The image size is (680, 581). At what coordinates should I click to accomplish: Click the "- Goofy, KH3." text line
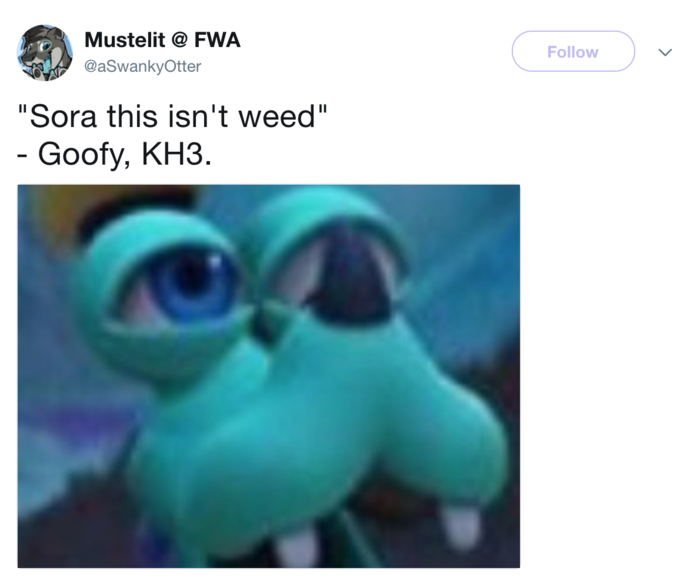pyautogui.click(x=115, y=154)
